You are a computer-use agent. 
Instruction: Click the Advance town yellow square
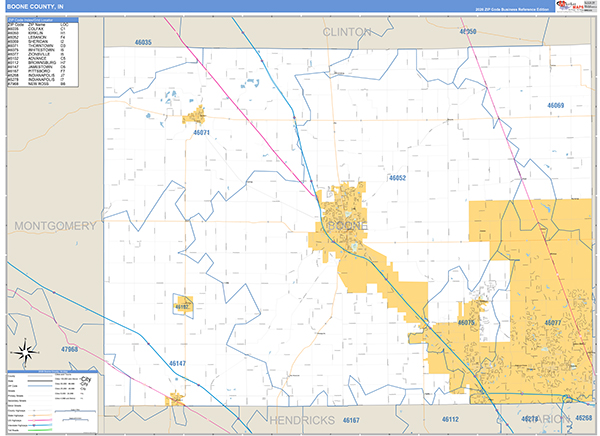pos(185,304)
